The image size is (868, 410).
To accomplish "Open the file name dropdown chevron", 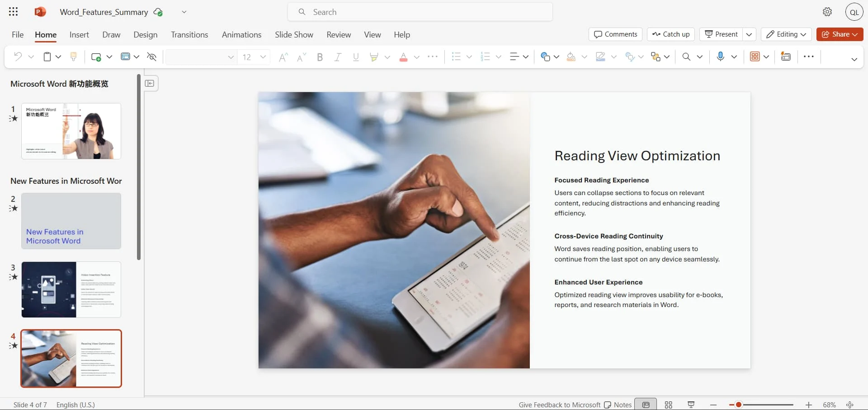I will coord(184,12).
